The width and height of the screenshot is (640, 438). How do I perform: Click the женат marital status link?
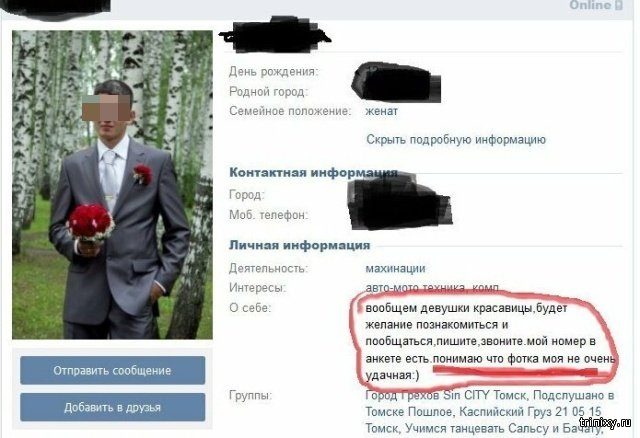(x=382, y=111)
